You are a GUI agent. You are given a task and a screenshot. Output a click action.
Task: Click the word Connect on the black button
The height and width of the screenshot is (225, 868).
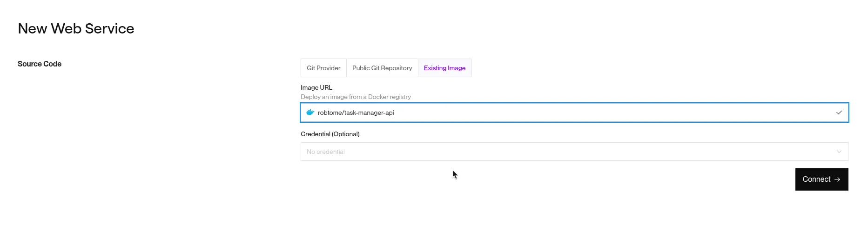tap(816, 179)
